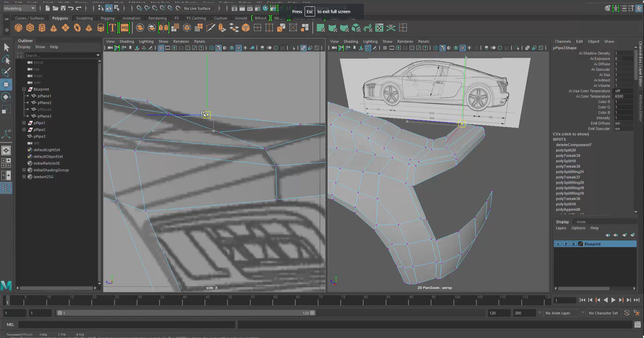Toggle the R display type on Blueprint layer
This screenshot has height=338, width=644.
click(x=573, y=244)
